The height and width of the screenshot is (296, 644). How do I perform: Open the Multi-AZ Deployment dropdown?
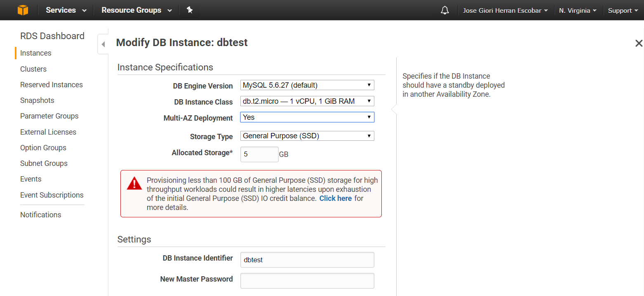307,117
